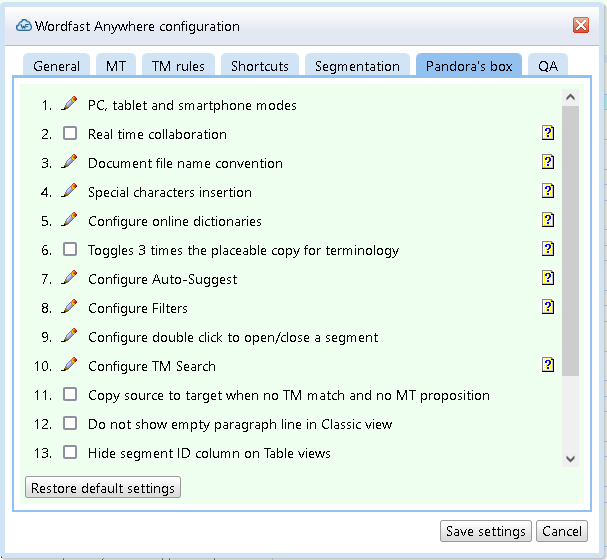Screen dimensions: 607x560
Task: Click 'Copy source to target when no TM match' label
Action: pyautogui.click(x=289, y=396)
